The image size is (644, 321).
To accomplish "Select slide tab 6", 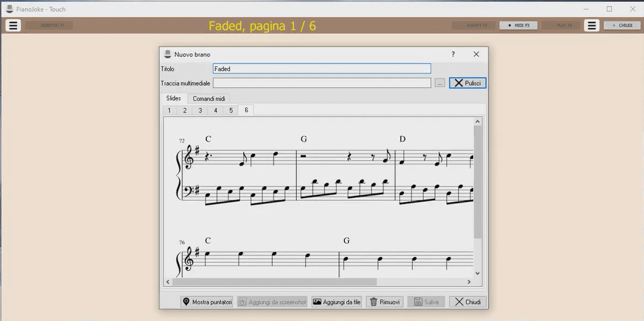I will click(246, 110).
